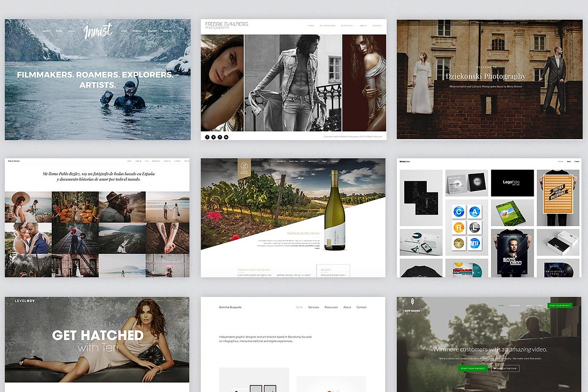Click Start Your Project in Guy Bauer navigation
The image size is (588, 392).
[560, 305]
